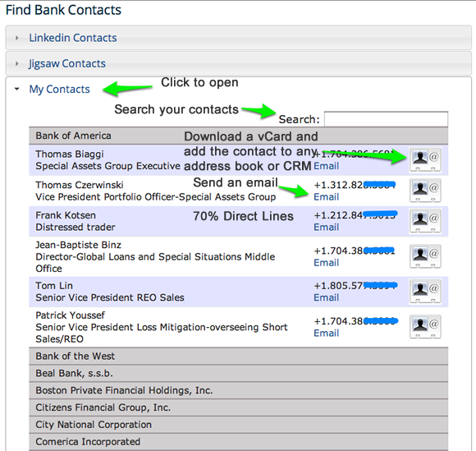Download vCard for Thomas Biaggi
Viewport: 476px width, 451px height.
click(425, 159)
